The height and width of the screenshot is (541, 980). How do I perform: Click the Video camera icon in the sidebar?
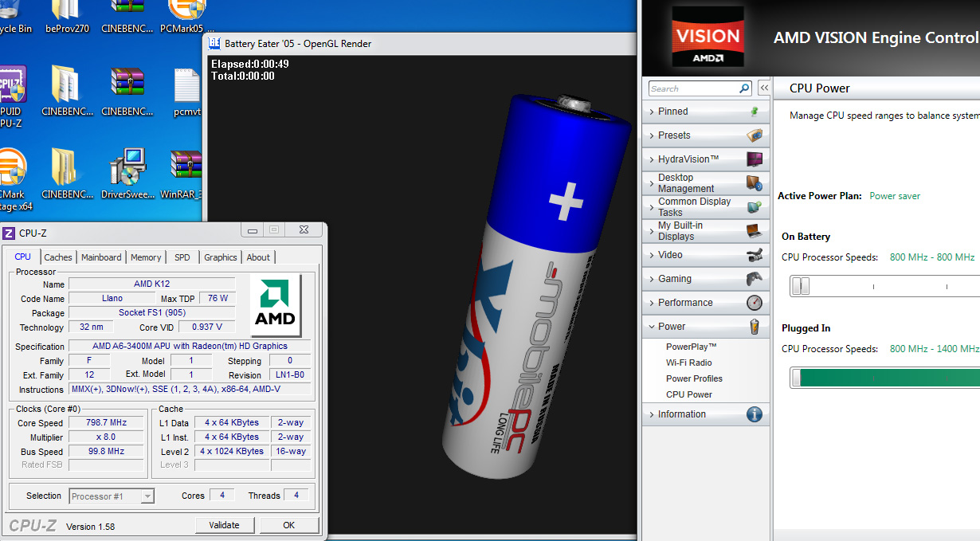(755, 255)
